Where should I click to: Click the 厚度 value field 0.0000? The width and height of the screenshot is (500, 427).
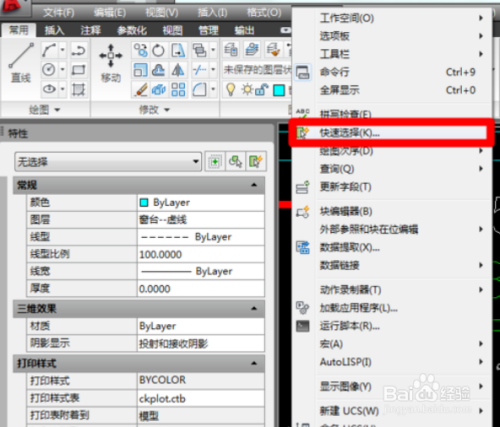(x=201, y=288)
